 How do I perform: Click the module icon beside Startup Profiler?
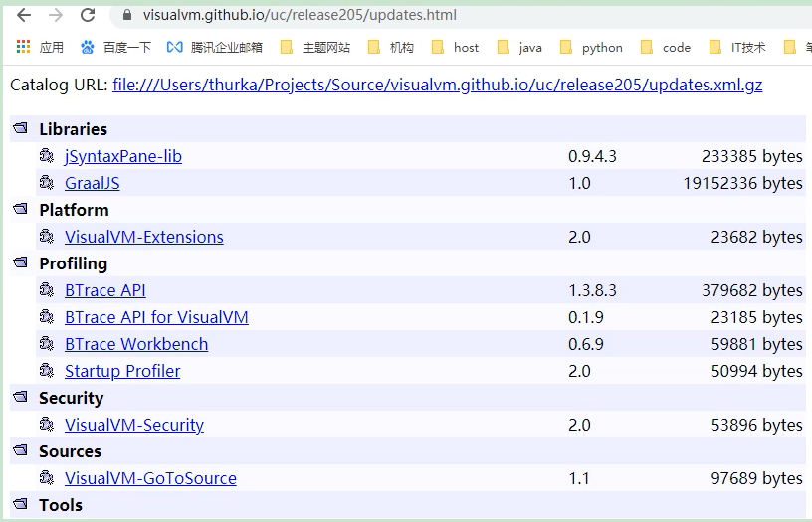point(47,371)
